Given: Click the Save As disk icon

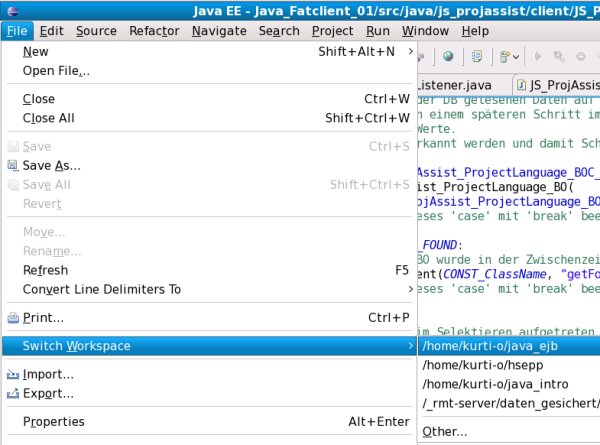Looking at the screenshot, I should [x=13, y=166].
